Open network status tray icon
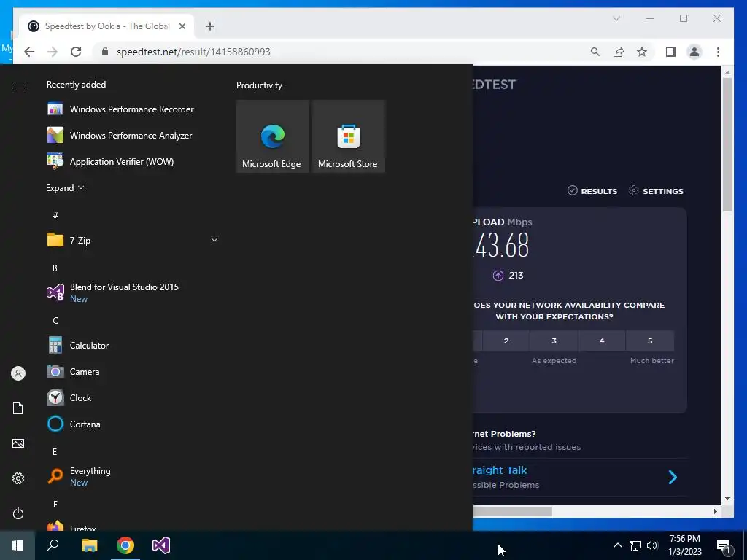Viewport: 747px width, 560px height. 635,545
